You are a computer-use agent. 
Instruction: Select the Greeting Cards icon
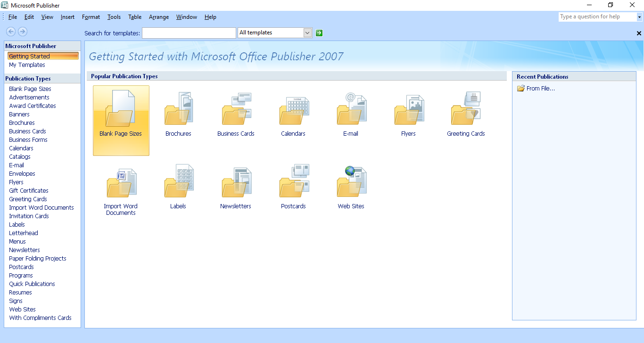coord(466,109)
